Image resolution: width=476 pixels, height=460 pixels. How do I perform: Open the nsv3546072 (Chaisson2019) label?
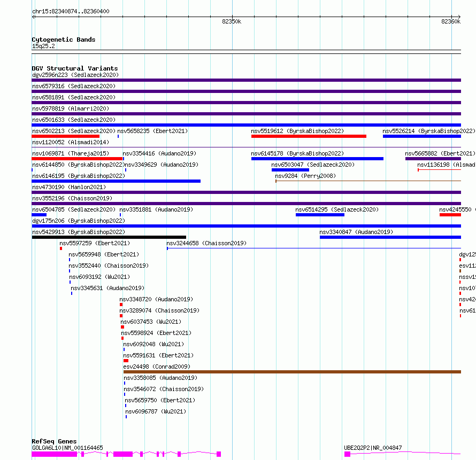[164, 389]
